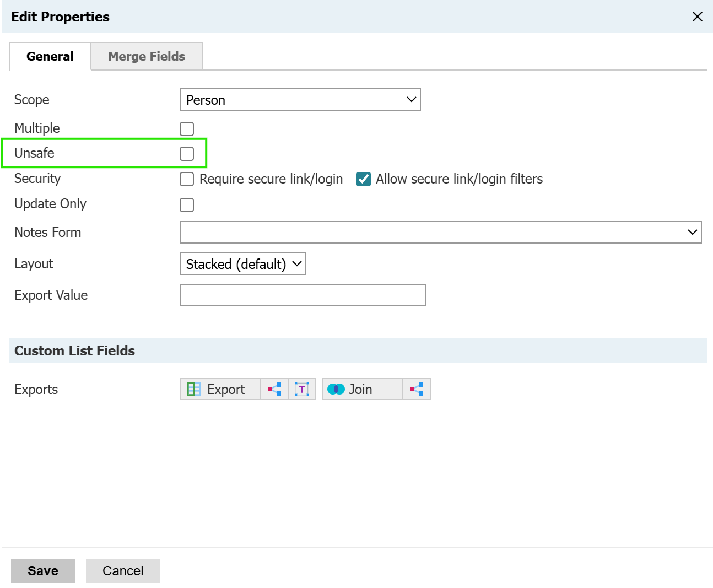Enable Require secure link/login
This screenshot has width=713, height=588.
click(x=187, y=179)
